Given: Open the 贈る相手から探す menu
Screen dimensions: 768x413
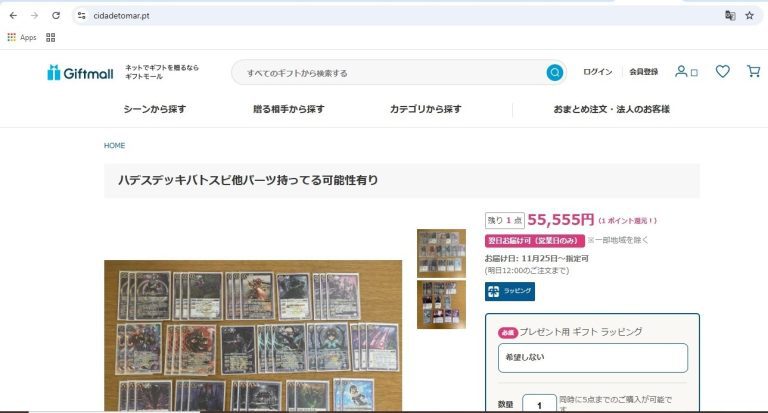Looking at the screenshot, I should 288,109.
